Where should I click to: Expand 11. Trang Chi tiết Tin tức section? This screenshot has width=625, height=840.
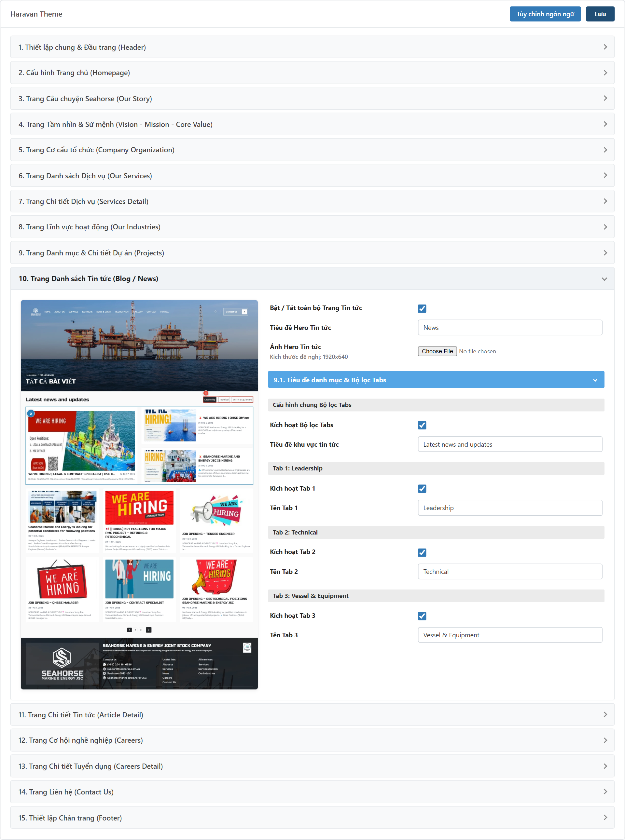[312, 714]
